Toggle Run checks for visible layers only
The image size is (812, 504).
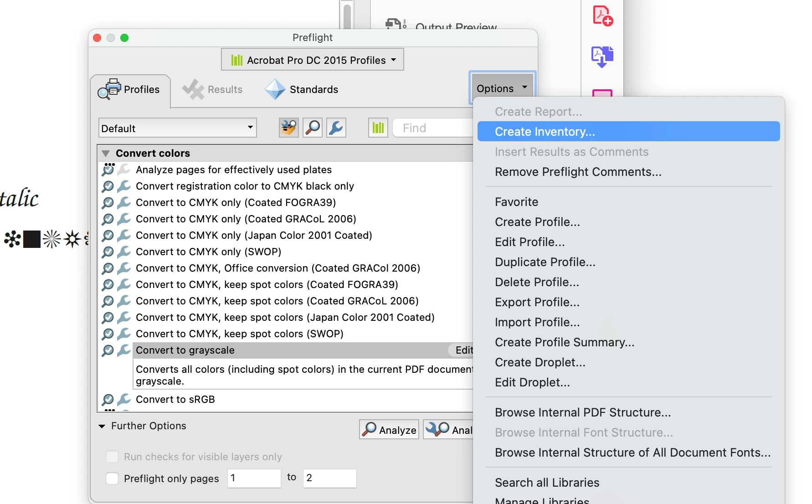pyautogui.click(x=112, y=457)
